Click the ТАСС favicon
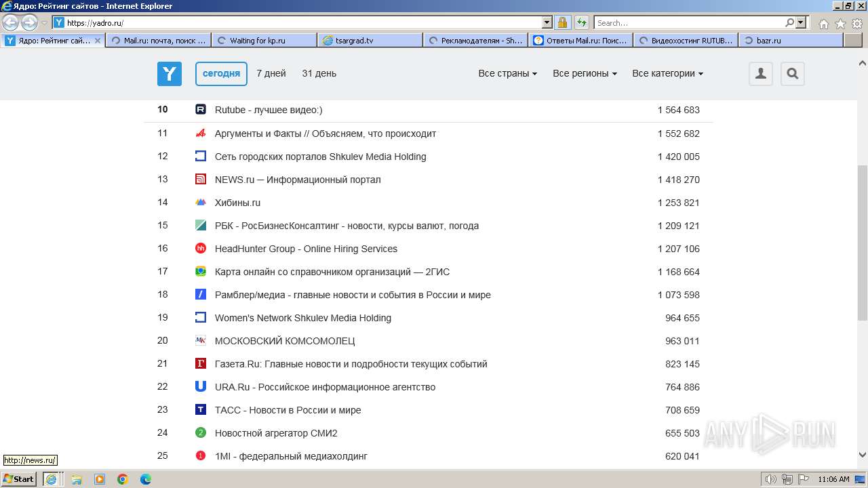 click(x=201, y=409)
